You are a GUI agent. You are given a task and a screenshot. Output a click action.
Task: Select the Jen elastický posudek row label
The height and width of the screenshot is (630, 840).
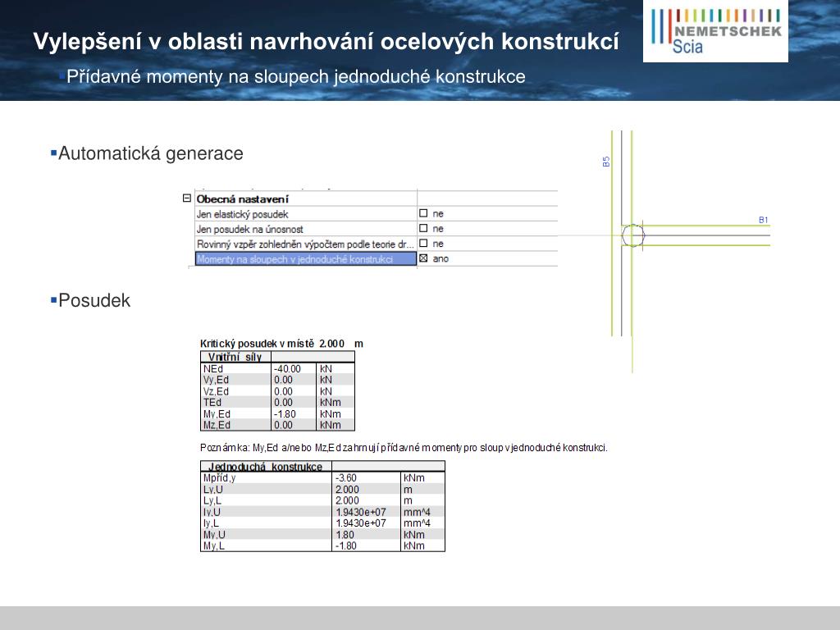[243, 214]
